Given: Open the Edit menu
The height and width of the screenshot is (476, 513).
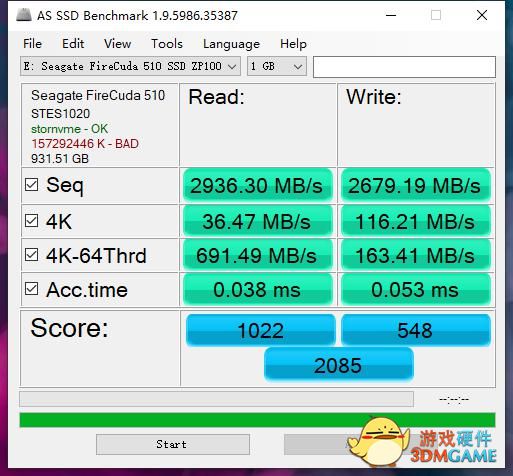Looking at the screenshot, I should (73, 44).
